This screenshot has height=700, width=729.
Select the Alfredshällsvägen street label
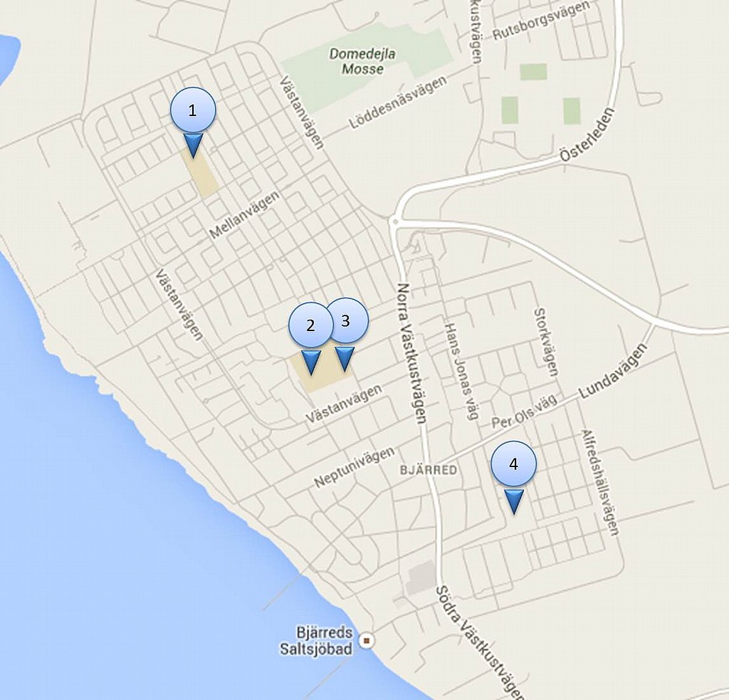click(600, 482)
